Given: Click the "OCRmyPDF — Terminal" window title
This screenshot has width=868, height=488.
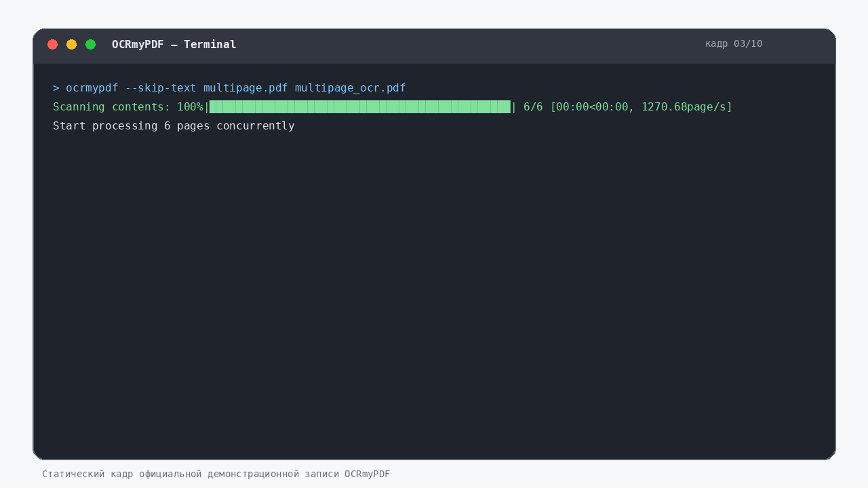Looking at the screenshot, I should tap(174, 44).
